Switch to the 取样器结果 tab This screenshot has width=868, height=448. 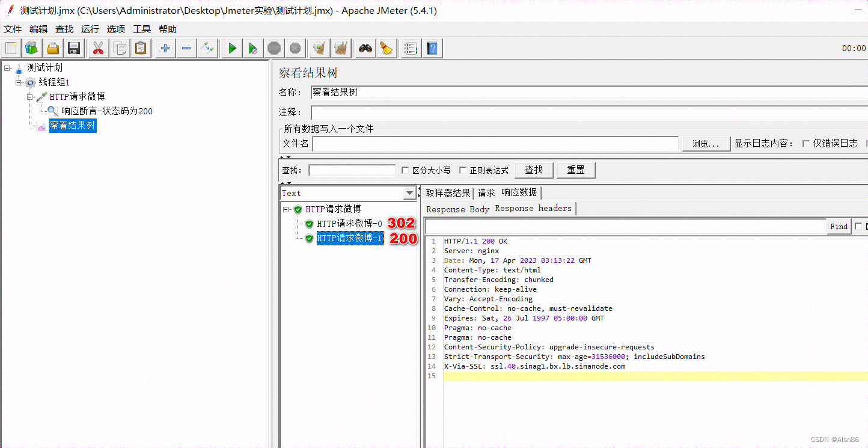coord(448,193)
